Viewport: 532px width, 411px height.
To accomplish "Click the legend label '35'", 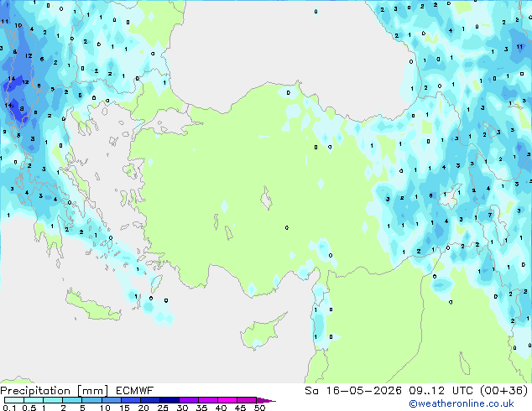I will click(201, 408).
